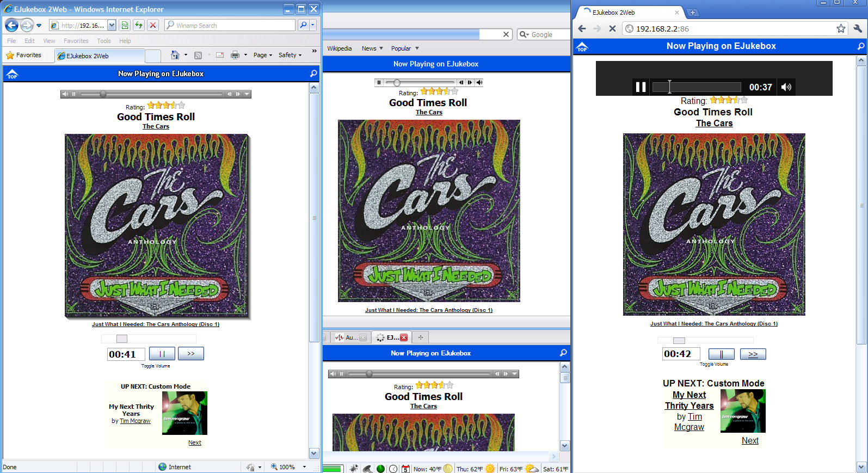Open search magnifier in Internet Explorer EJukebox header
This screenshot has height=473, width=868.
pyautogui.click(x=313, y=73)
